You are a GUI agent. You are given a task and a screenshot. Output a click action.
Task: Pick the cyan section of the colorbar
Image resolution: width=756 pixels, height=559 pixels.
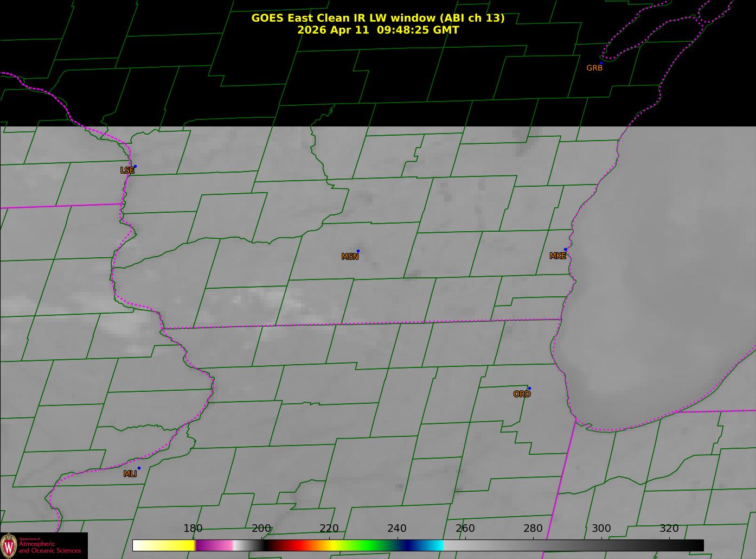434,545
